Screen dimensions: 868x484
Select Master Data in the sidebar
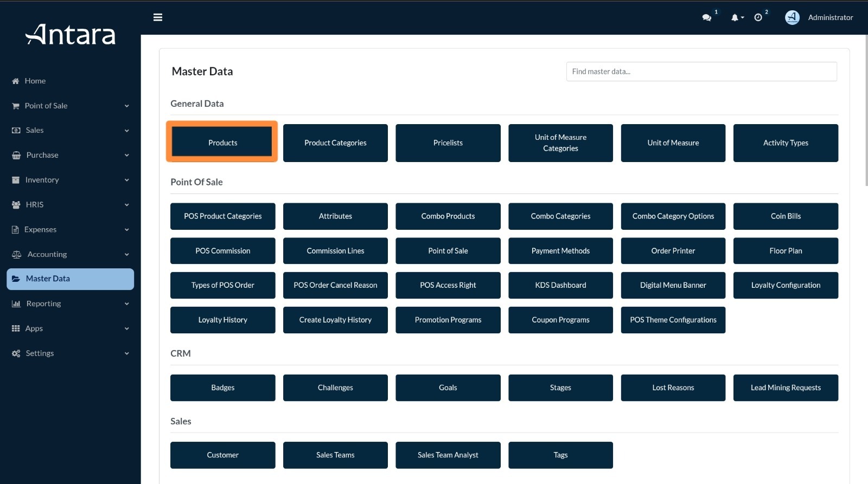coord(70,279)
